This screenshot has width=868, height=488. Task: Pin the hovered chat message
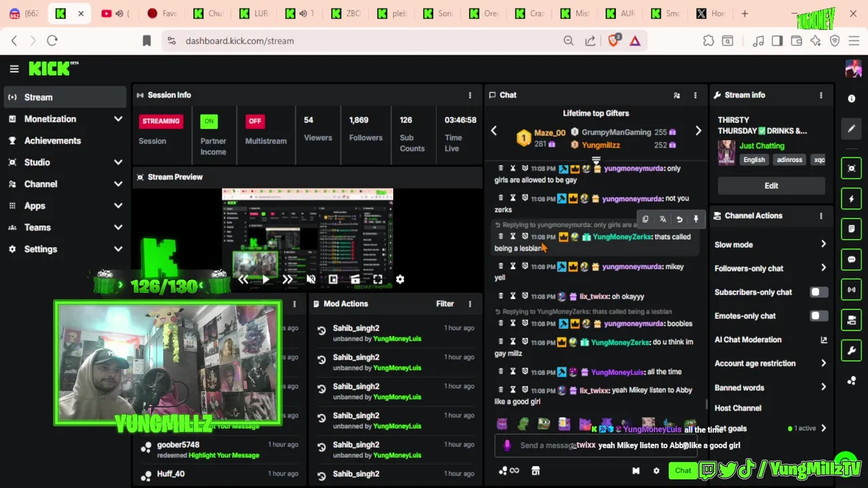696,220
